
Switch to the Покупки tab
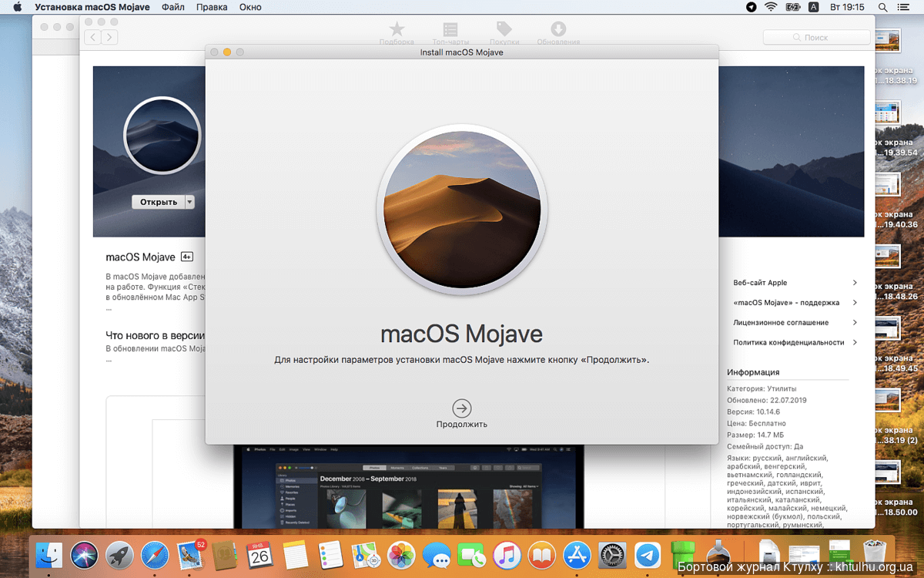504,33
